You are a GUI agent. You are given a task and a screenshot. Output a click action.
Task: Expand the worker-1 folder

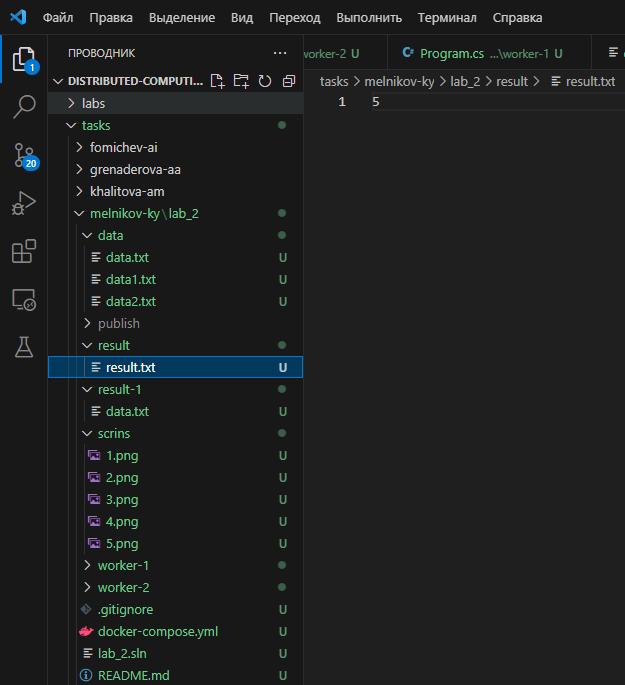122,565
